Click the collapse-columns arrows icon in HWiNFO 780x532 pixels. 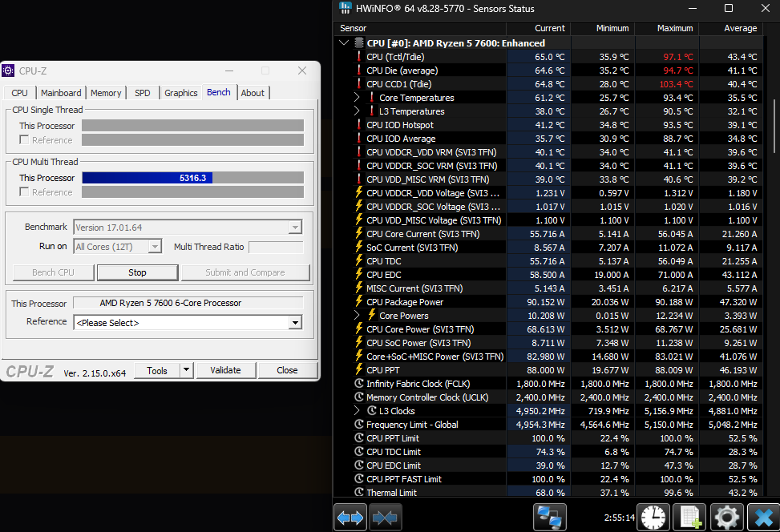pos(386,518)
